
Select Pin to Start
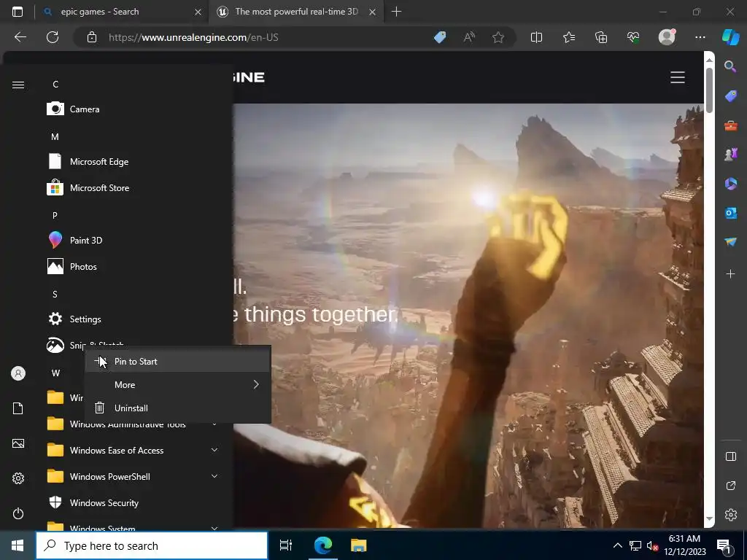point(178,362)
